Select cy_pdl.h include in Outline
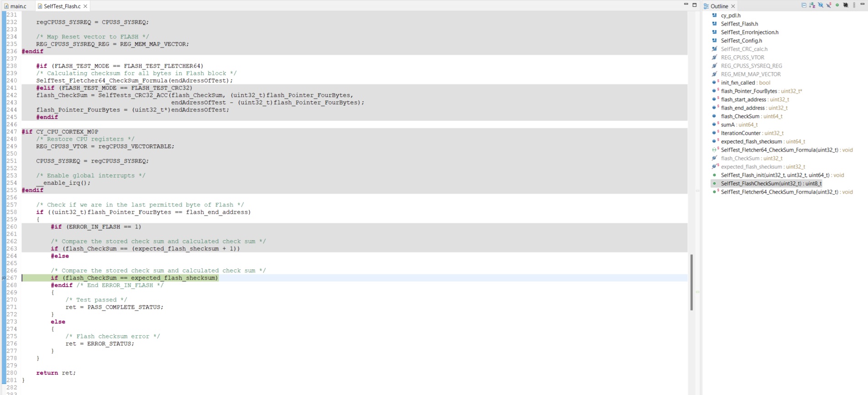The width and height of the screenshot is (868, 395). tap(731, 16)
